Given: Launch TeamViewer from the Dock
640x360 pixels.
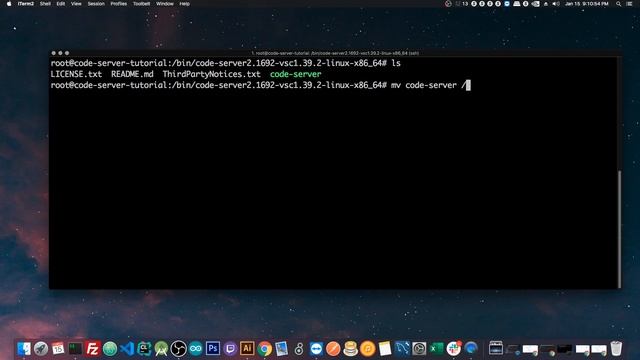Looking at the screenshot, I should pos(316,349).
